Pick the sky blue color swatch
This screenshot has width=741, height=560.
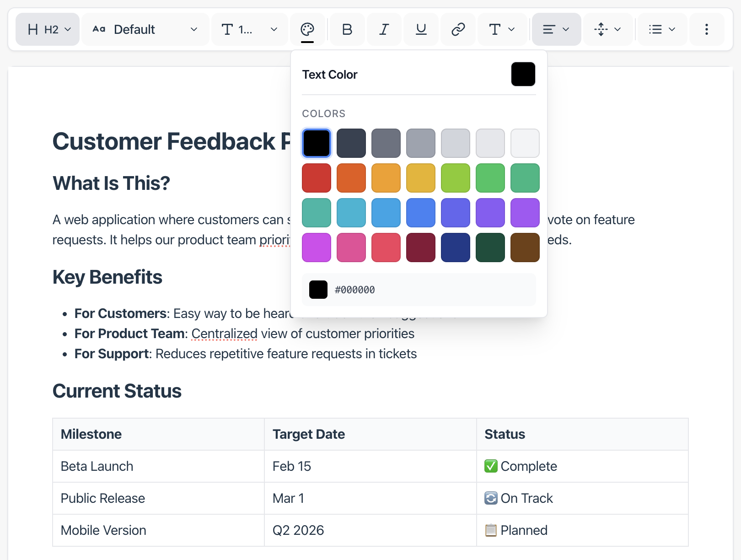(x=386, y=212)
